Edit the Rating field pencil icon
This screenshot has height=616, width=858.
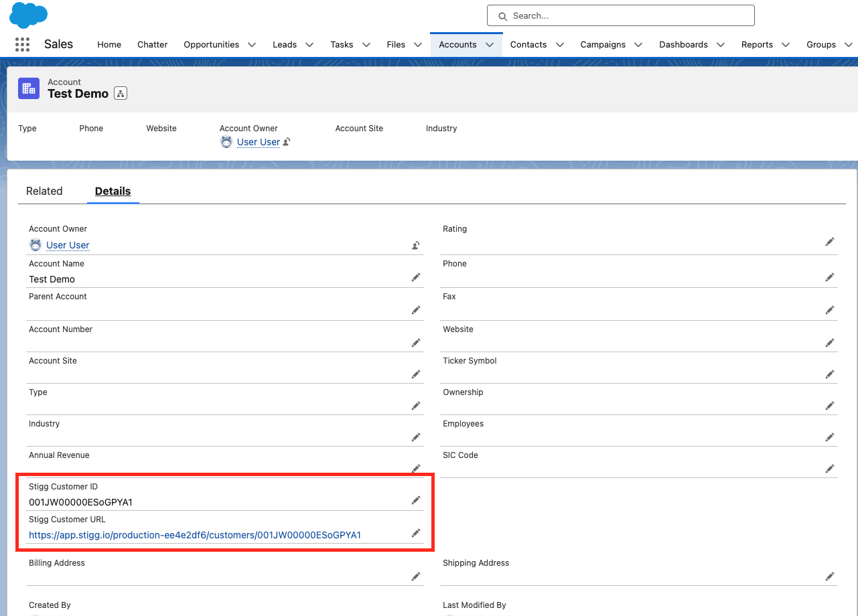(830, 242)
